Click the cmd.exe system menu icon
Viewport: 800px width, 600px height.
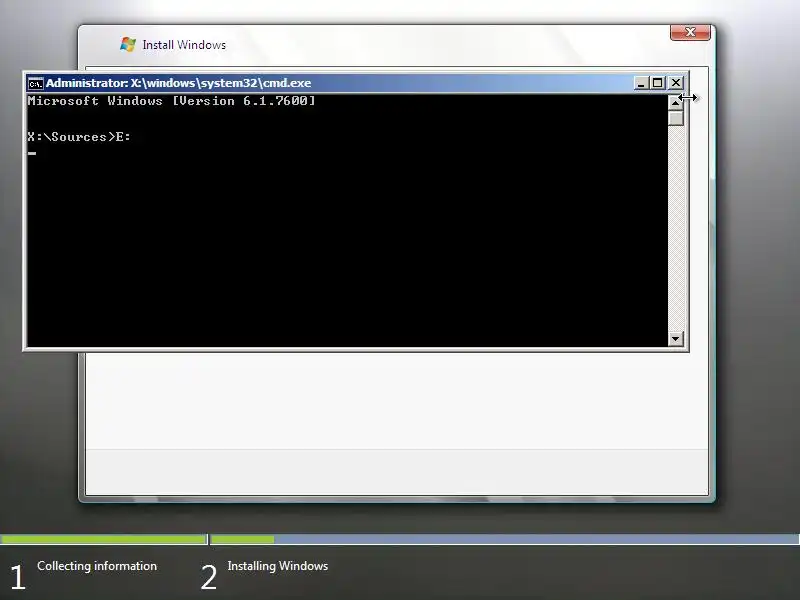(x=35, y=83)
